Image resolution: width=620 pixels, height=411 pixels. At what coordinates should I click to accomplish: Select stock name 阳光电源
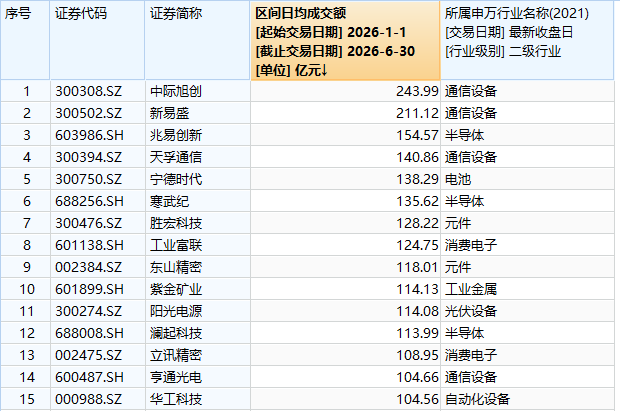176,311
